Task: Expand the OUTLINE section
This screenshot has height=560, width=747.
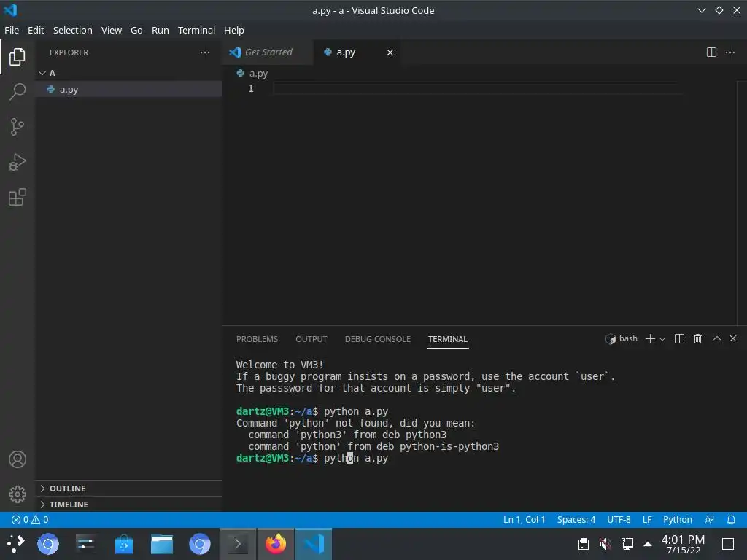Action: click(128, 489)
